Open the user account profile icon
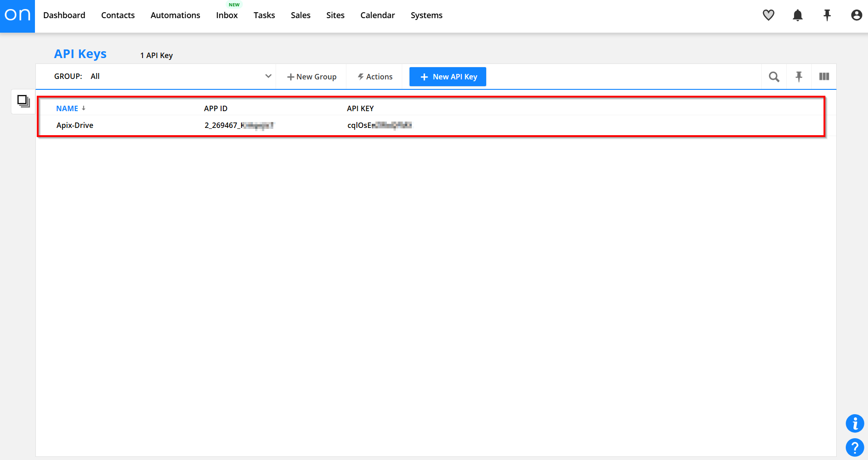The height and width of the screenshot is (460, 868). pos(856,15)
